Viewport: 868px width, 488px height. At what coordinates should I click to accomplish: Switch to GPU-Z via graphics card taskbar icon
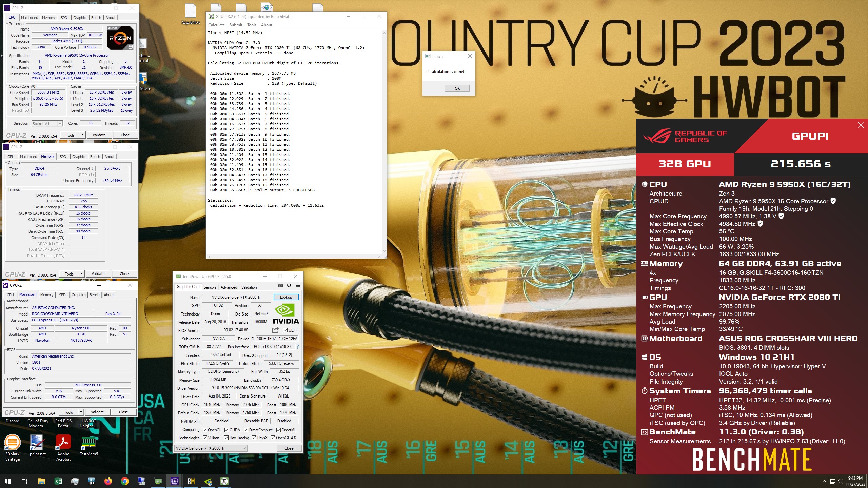pyautogui.click(x=158, y=481)
